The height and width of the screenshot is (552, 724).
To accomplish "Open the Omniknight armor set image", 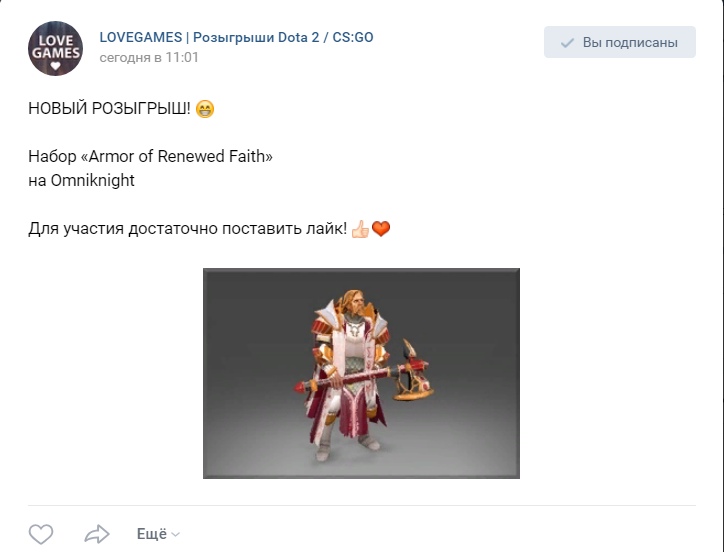I will point(361,372).
